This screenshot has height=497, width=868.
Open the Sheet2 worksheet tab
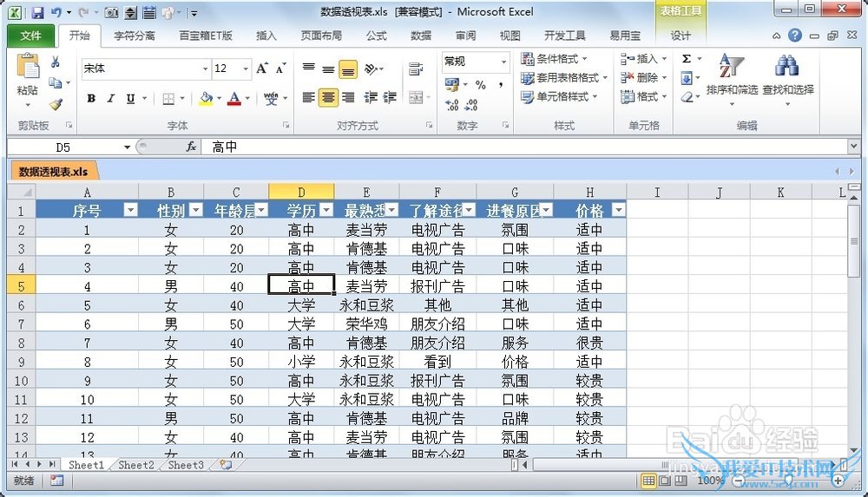136,465
